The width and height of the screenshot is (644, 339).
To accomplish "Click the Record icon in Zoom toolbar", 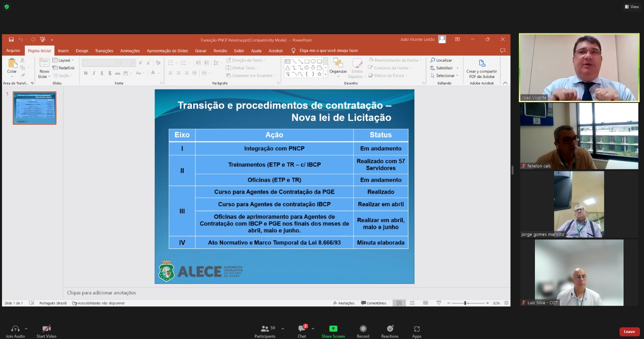I will coord(363,329).
